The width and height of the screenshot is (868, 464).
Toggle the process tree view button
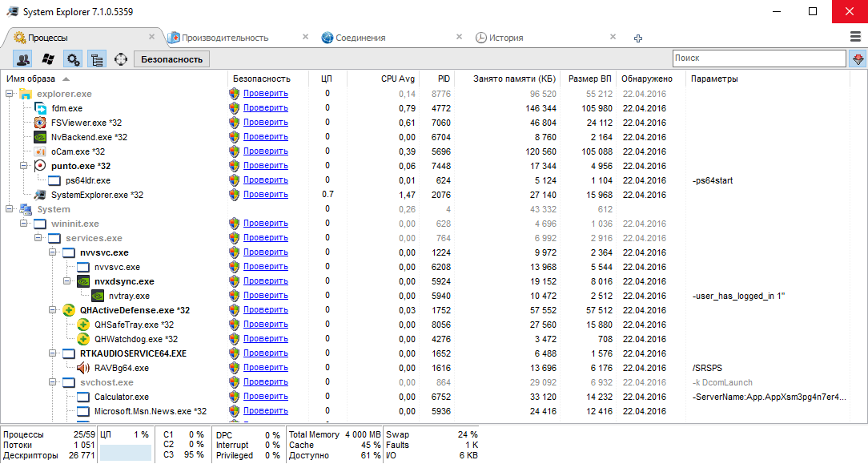(x=97, y=59)
